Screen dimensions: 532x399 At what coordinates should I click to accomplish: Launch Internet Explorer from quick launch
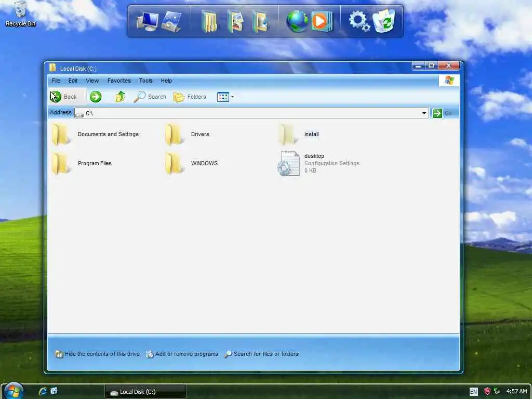pyautogui.click(x=43, y=391)
